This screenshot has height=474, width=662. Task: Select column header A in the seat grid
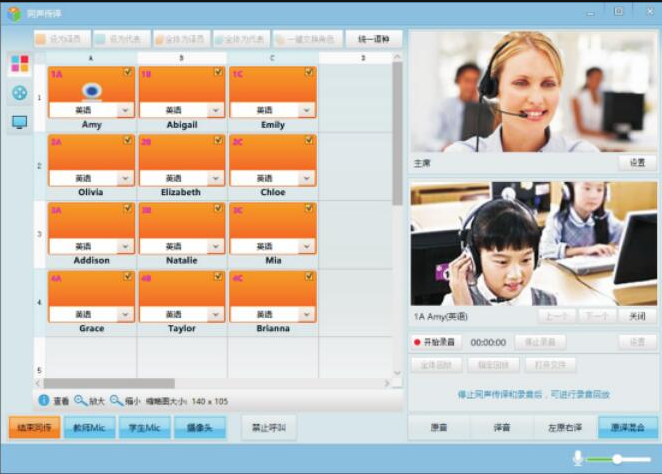point(91,58)
